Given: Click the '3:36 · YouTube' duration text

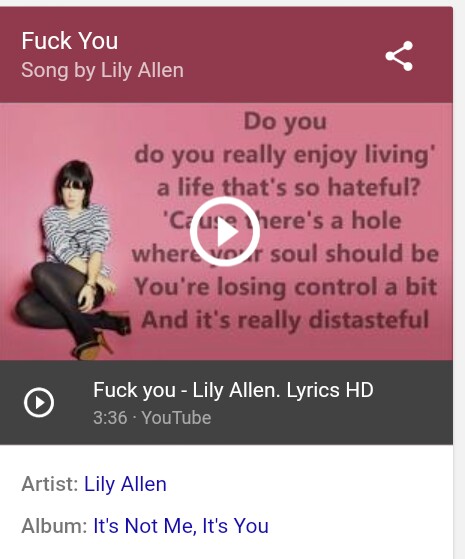Looking at the screenshot, I should [152, 417].
